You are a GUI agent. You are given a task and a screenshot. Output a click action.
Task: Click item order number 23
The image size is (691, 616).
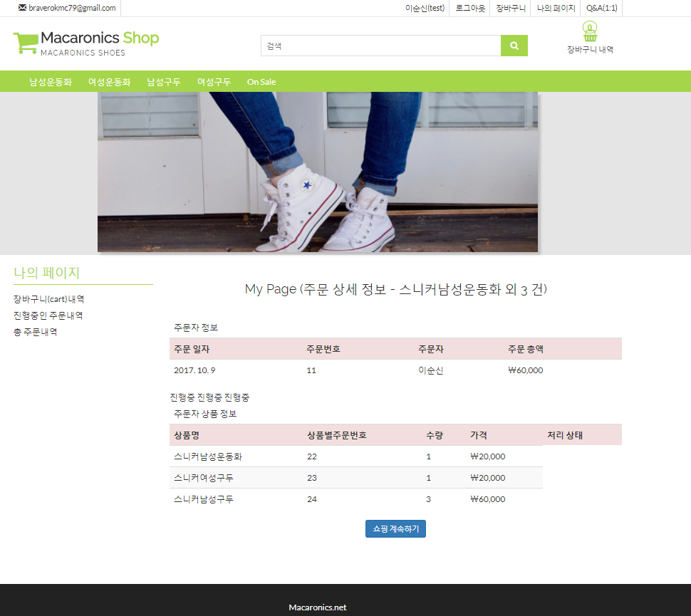click(x=312, y=478)
